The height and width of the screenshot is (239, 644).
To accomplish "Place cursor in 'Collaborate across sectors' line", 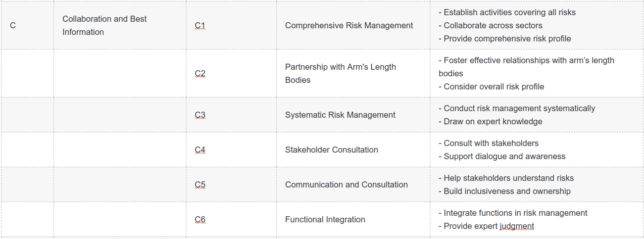I will pos(490,25).
